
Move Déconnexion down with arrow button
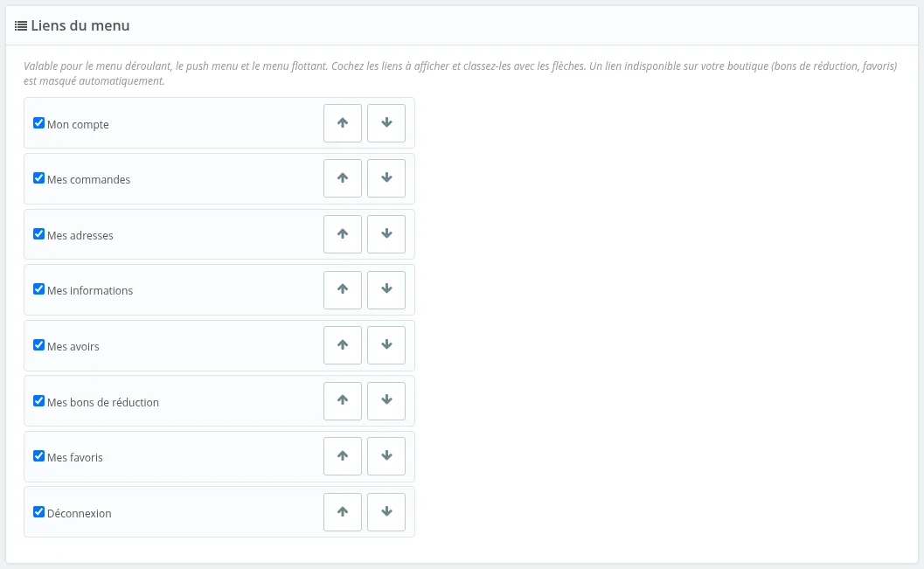[x=386, y=512]
